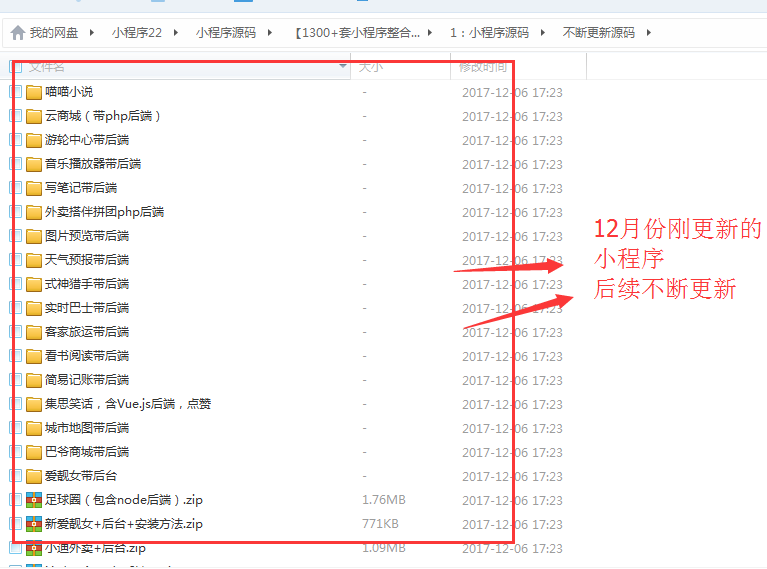The image size is (767, 569).
Task: Open the 实时巴士带后端 folder icon
Action: click(x=34, y=308)
